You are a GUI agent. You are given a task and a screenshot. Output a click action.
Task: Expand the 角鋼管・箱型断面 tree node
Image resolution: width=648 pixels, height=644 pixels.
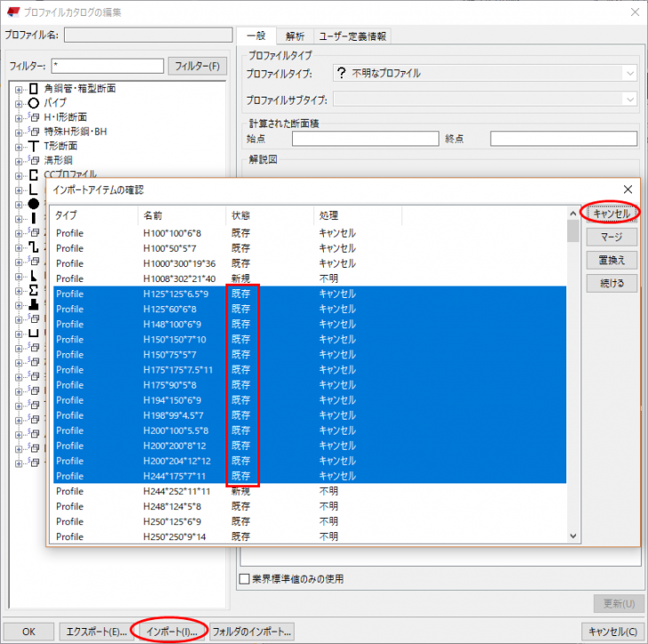tap(19, 90)
